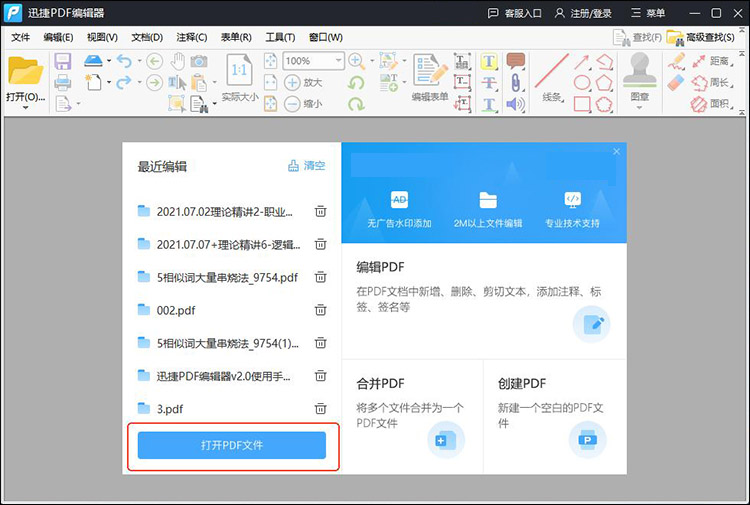Open the 编辑(E) menu
Image resolution: width=750 pixels, height=505 pixels.
click(x=58, y=37)
